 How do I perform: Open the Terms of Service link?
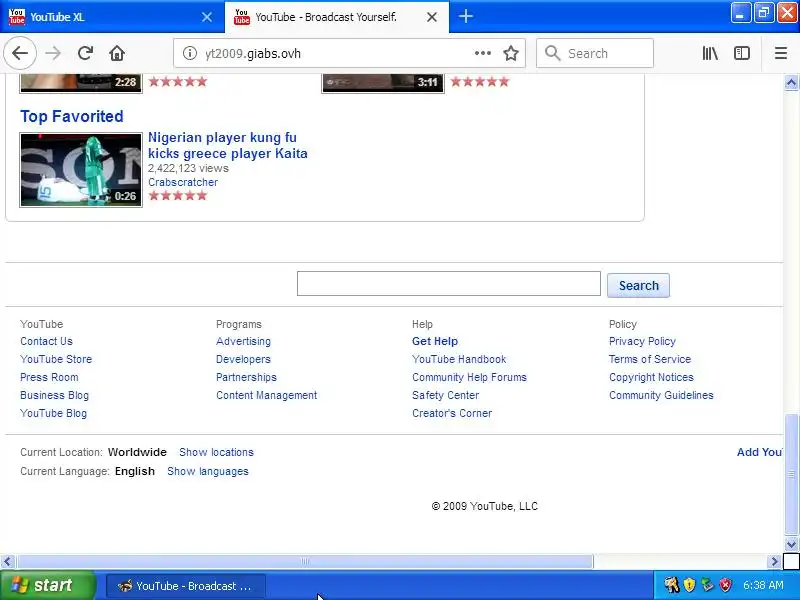tap(649, 359)
